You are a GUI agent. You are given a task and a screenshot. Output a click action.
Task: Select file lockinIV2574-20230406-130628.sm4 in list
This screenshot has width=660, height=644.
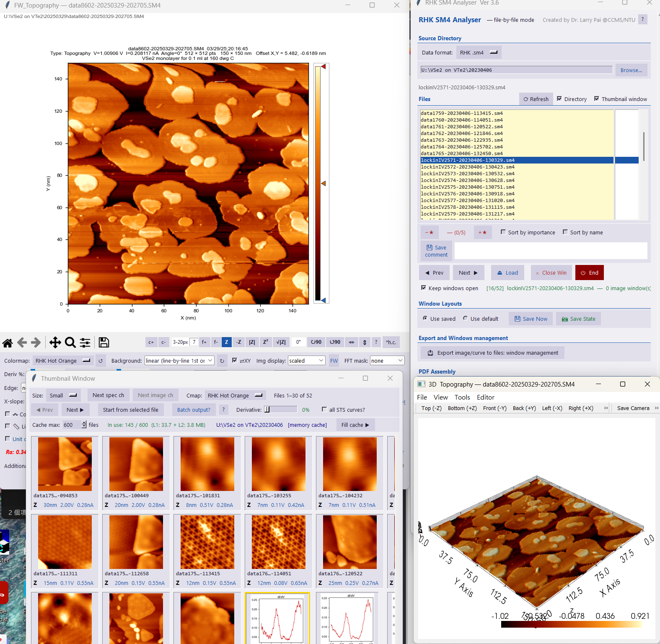517,180
